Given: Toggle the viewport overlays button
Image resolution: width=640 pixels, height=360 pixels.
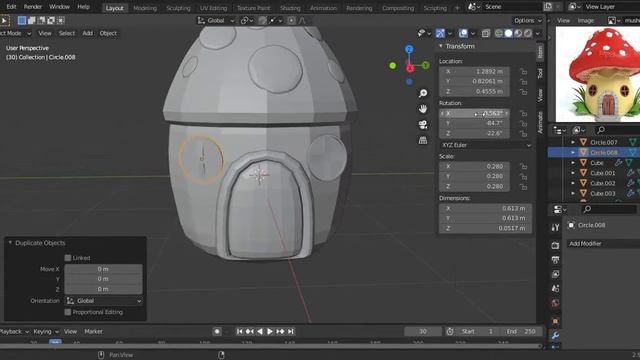Looking at the screenshot, I should click(463, 33).
